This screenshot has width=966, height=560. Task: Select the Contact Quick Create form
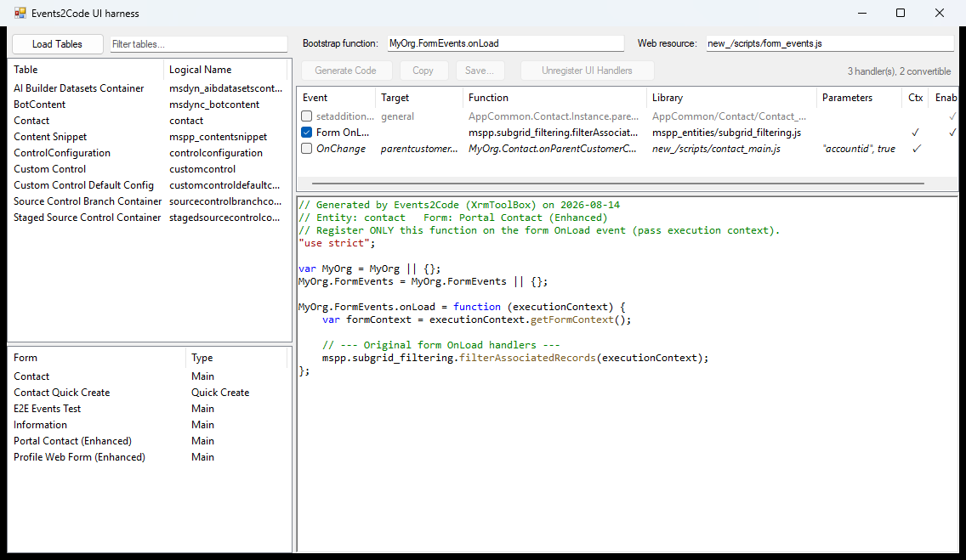tap(149, 393)
